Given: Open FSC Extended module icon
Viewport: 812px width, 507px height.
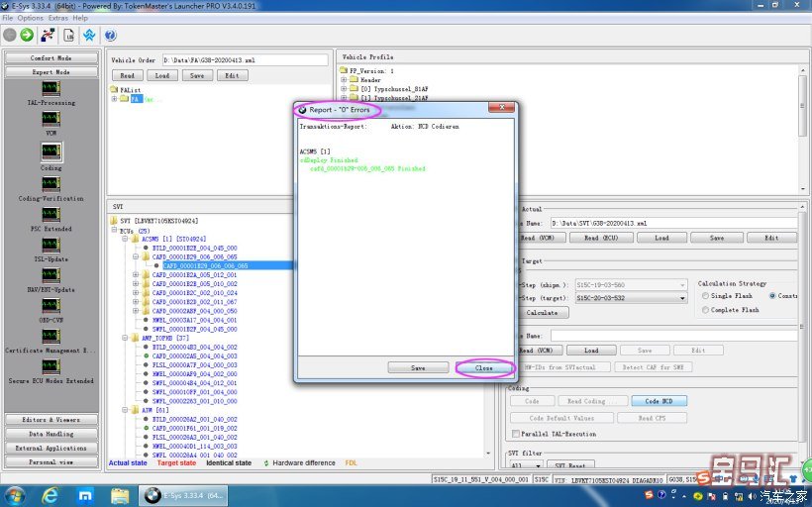Looking at the screenshot, I should (51, 215).
